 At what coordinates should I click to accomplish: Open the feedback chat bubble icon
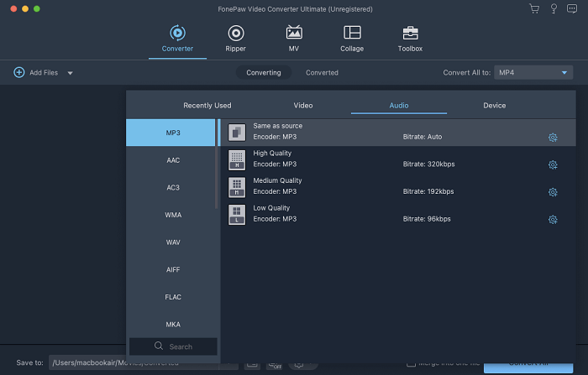pyautogui.click(x=573, y=8)
